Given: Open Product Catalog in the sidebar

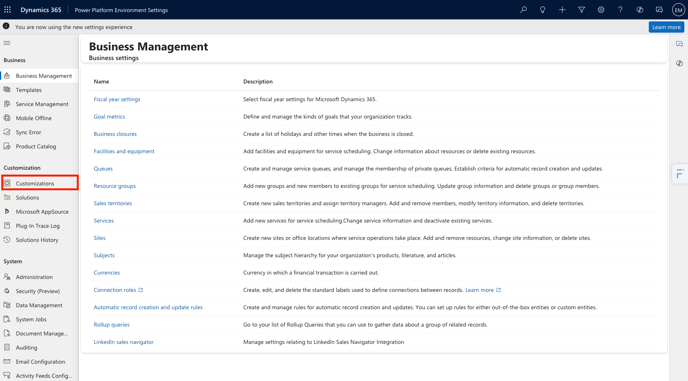Looking at the screenshot, I should tap(36, 146).
